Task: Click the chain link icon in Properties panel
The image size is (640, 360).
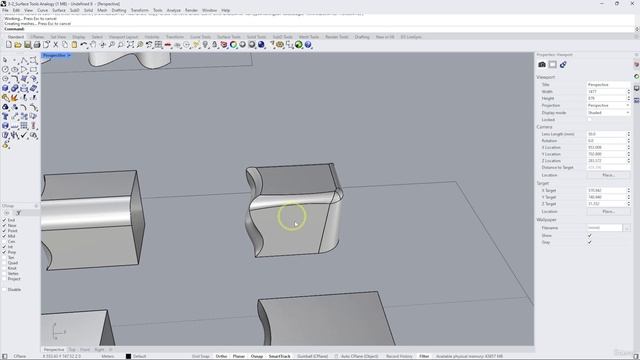Action: (x=563, y=64)
